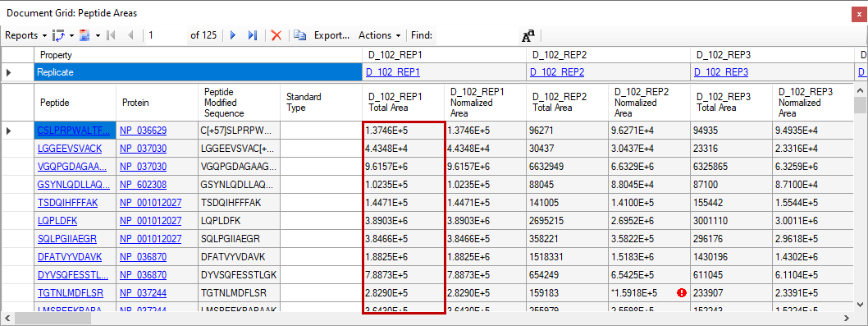868x326 pixels.
Task: Click the record position number field
Action: [x=166, y=35]
